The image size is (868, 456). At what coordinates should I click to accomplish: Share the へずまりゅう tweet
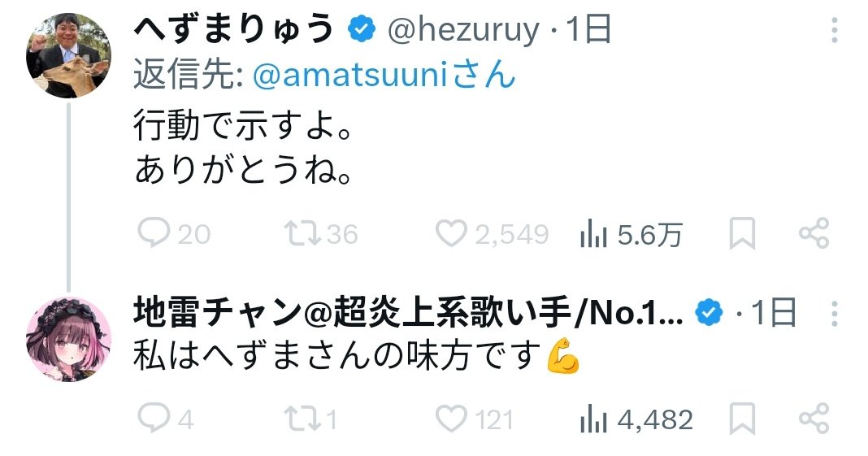pyautogui.click(x=814, y=234)
